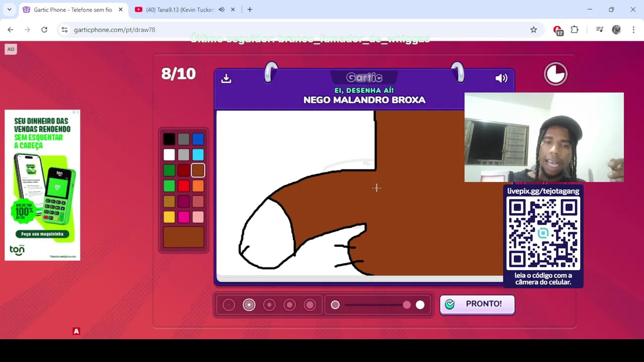
Task: Pick the light pink color swatch
Action: click(x=198, y=217)
